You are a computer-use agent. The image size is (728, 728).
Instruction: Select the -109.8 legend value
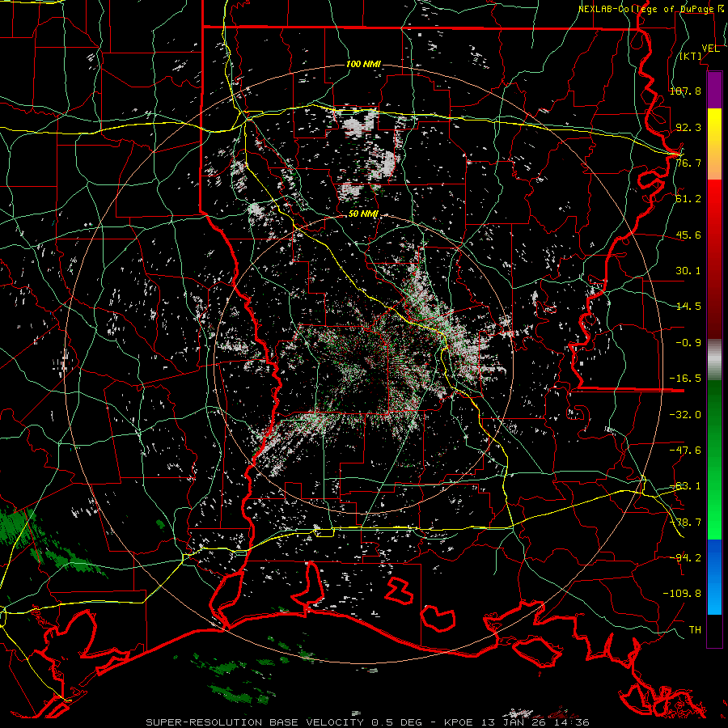(x=682, y=594)
